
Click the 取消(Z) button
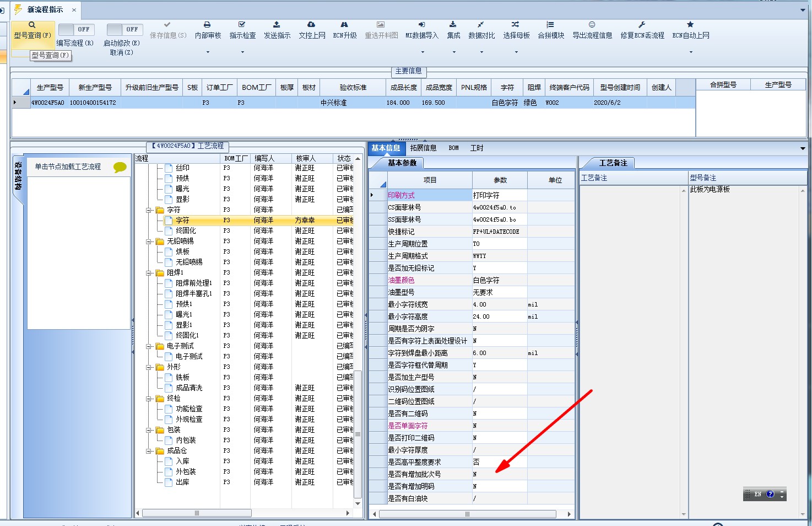click(121, 52)
